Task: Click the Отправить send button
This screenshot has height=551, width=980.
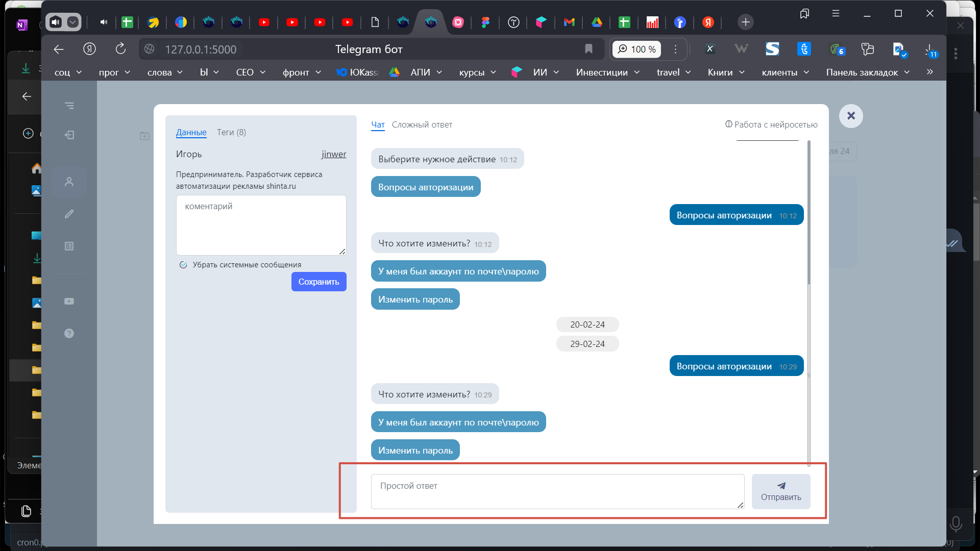Action: click(x=780, y=491)
